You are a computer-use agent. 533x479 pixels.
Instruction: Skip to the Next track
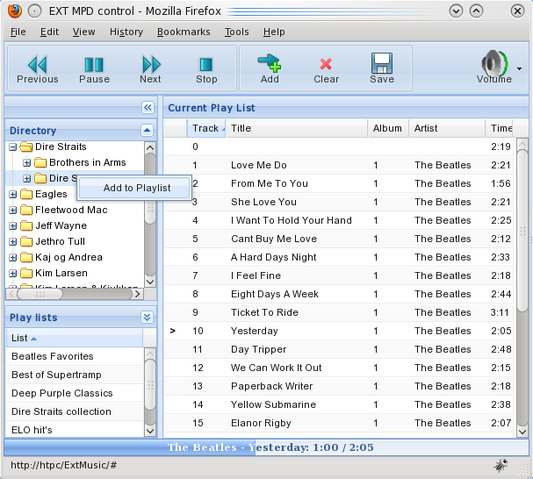[151, 69]
